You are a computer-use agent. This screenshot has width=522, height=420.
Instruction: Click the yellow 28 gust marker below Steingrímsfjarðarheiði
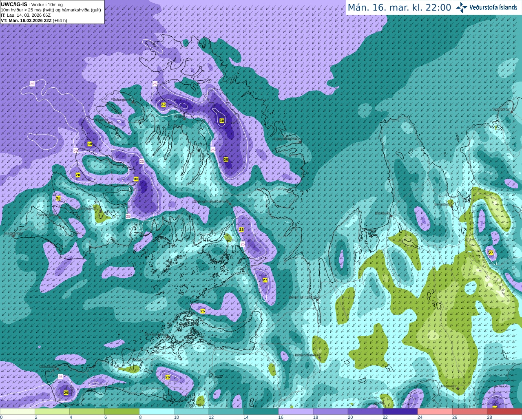point(241,230)
